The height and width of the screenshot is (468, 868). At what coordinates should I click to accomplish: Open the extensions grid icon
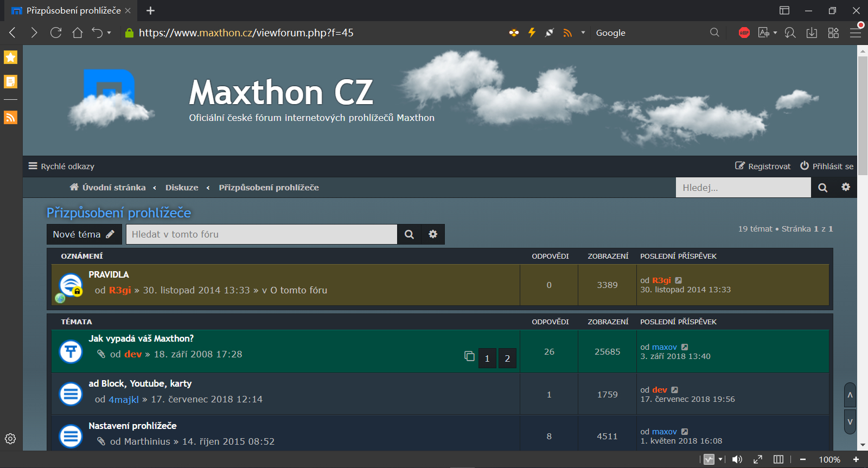[833, 33]
